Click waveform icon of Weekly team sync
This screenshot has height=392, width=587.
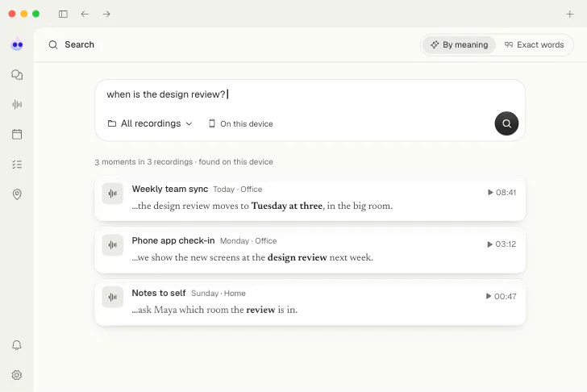point(113,194)
